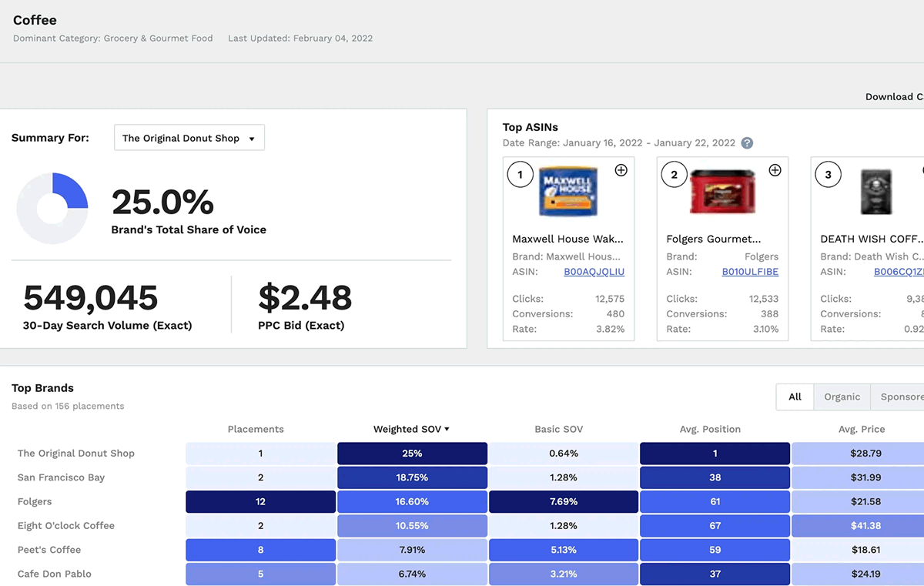Screen dimensions: 924x586
Task: Sort by Avg. Position column header
Action: 711,429
